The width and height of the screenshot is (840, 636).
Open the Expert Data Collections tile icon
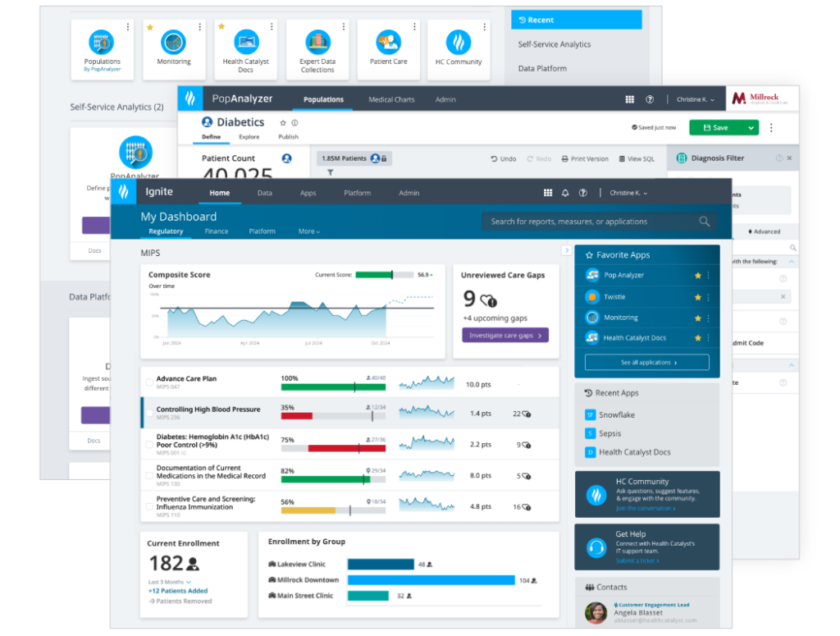tap(317, 43)
